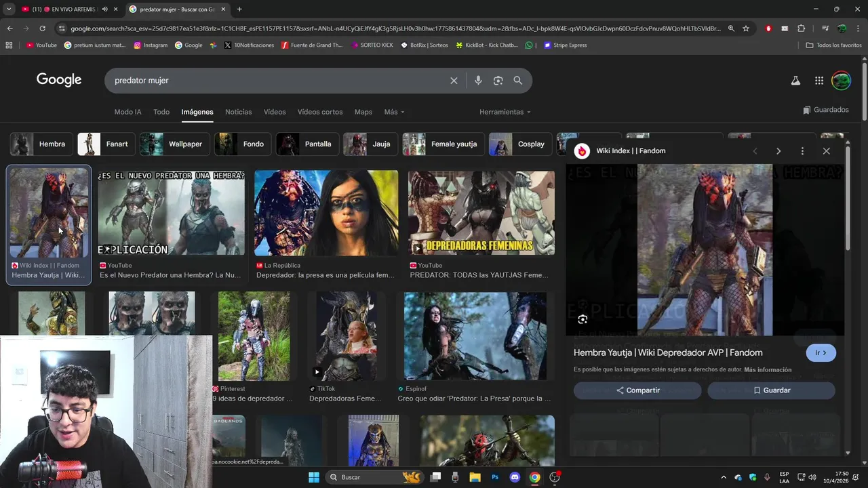Viewport: 868px width, 488px height.
Task: Open SORTEO KICK bookmark
Action: tap(372, 45)
